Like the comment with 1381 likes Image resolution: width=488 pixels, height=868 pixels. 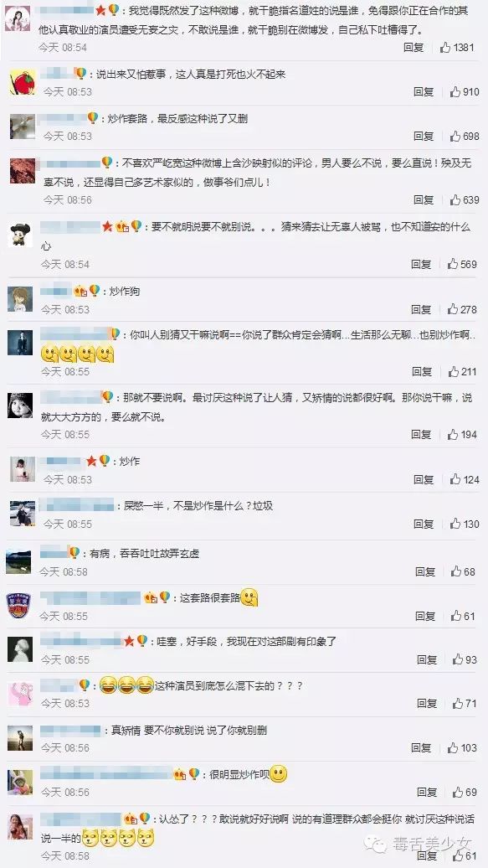[x=445, y=48]
